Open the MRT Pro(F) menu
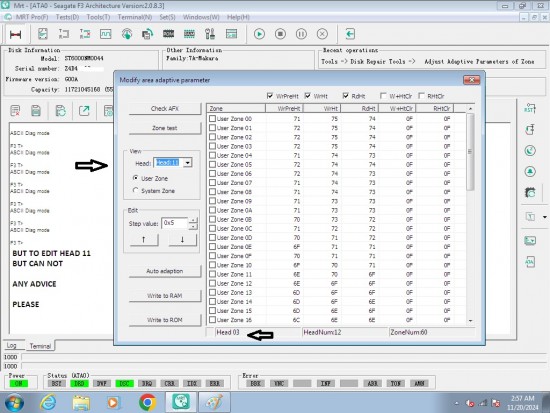Screen dimensions: 550x413 click(x=32, y=17)
